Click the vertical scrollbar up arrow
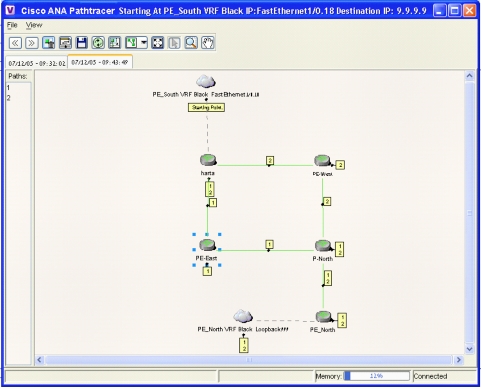The image size is (482, 389). 469,76
